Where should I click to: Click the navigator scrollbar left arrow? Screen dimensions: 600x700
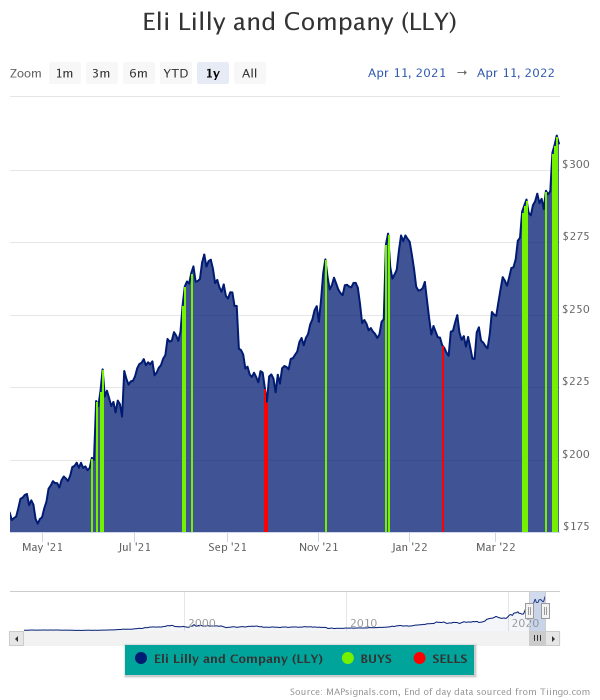tap(16, 638)
